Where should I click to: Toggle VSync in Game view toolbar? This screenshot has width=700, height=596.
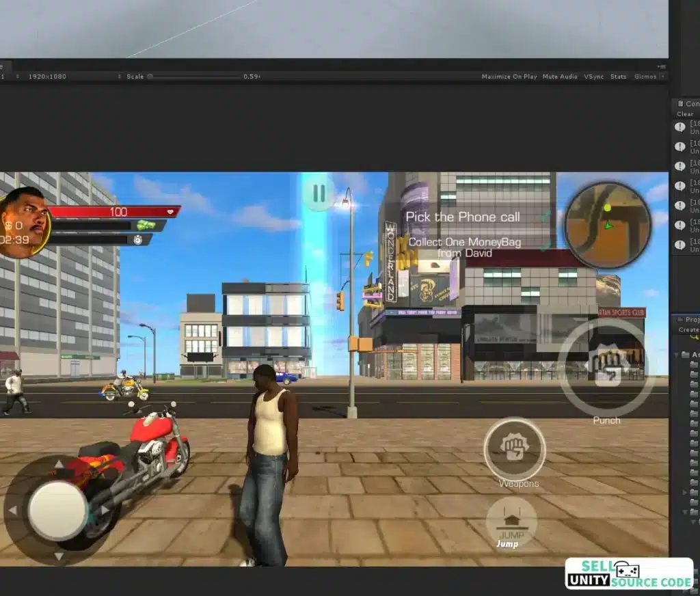[593, 77]
